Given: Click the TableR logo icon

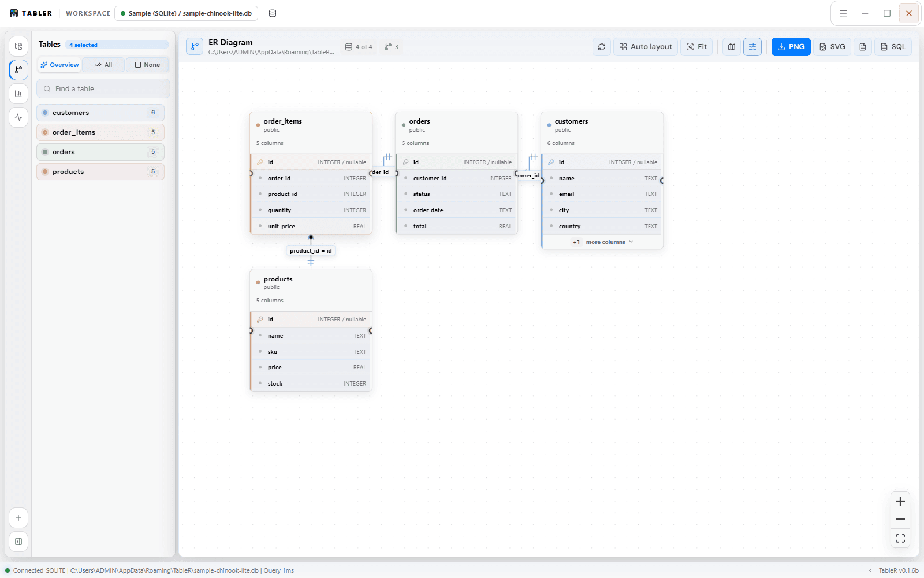Looking at the screenshot, I should tap(14, 13).
